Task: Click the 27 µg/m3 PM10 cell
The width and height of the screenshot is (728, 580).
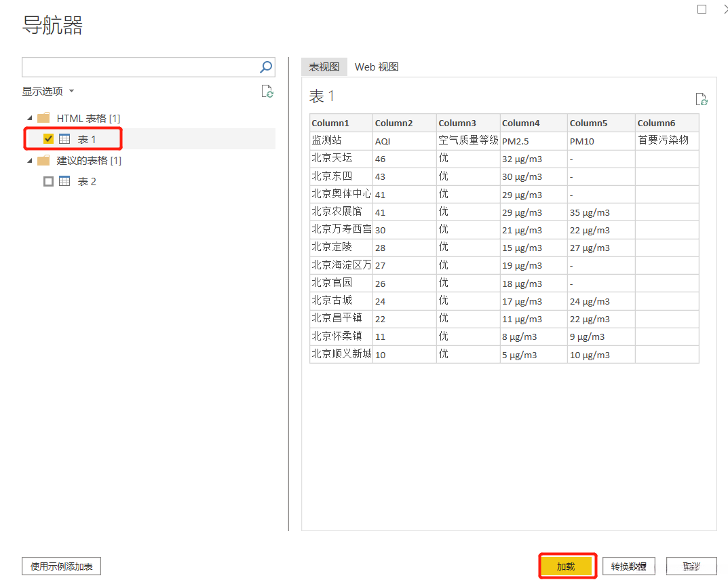Action: pyautogui.click(x=601, y=248)
